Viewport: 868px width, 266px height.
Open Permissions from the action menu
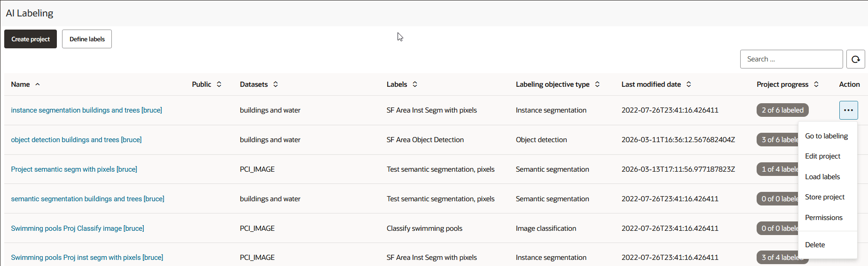click(x=824, y=218)
